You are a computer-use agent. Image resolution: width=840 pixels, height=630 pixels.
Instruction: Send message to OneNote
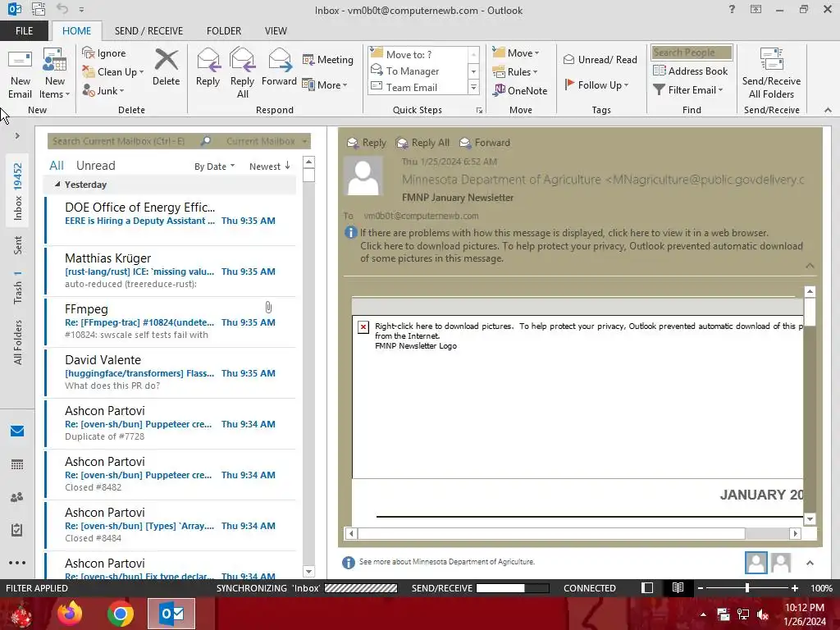tap(520, 90)
